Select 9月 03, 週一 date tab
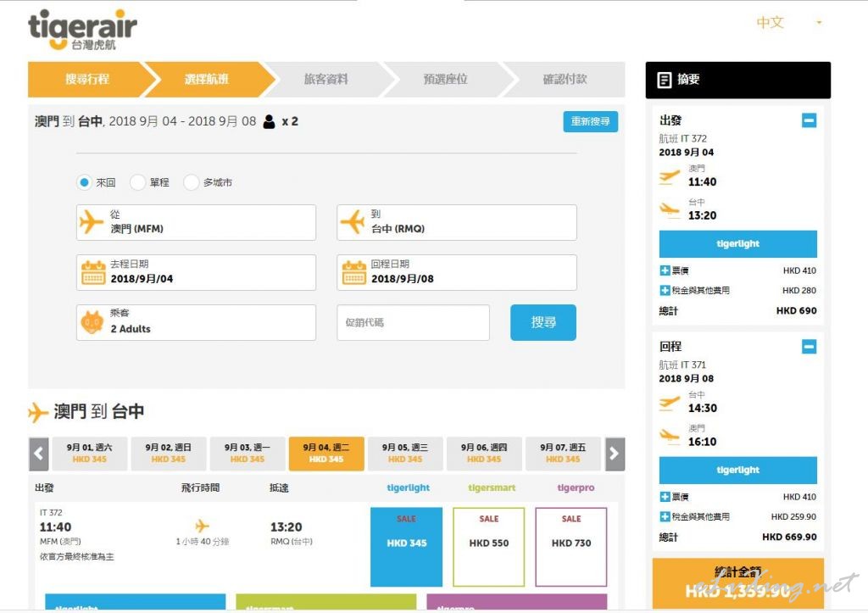This screenshot has height=613, width=868. 248,454
